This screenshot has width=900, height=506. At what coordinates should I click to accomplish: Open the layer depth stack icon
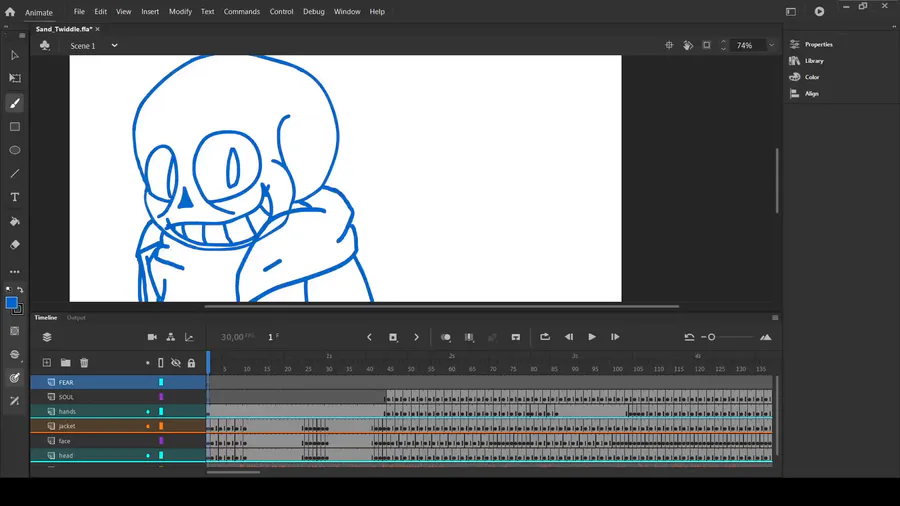[x=47, y=337]
